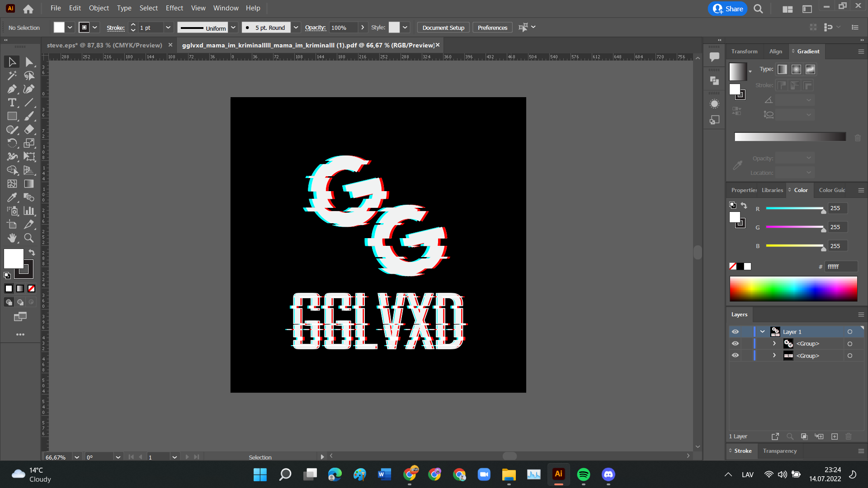Select the Eyedropper tool
The width and height of the screenshot is (868, 488).
click(x=12, y=197)
